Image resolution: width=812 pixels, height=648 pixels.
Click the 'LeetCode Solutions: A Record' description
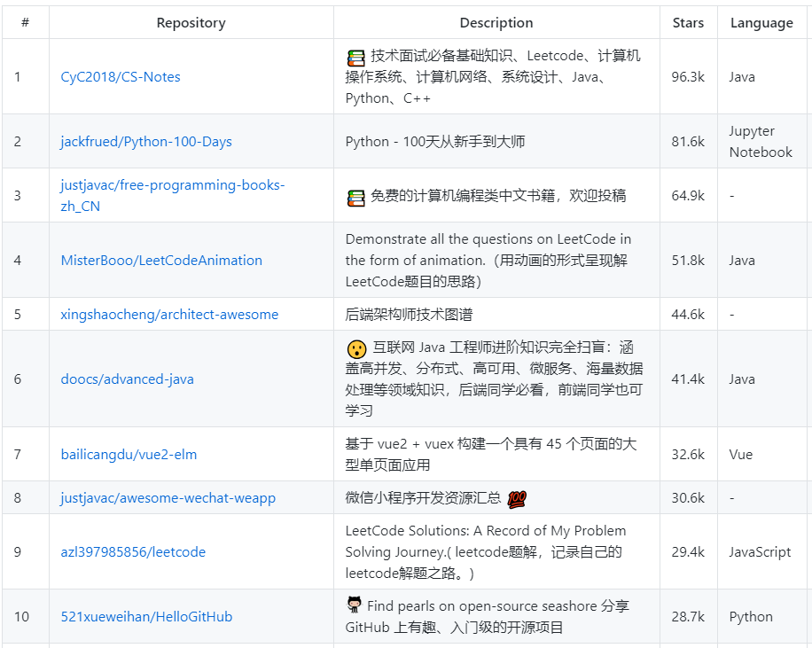click(486, 551)
